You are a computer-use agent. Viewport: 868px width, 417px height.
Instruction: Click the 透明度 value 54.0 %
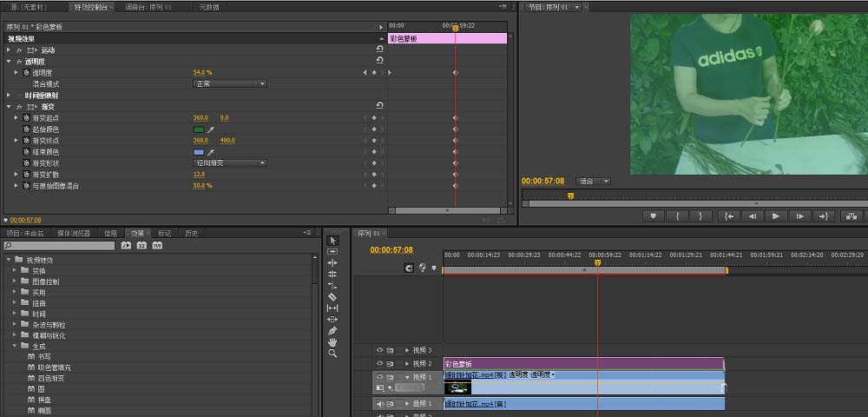[202, 73]
